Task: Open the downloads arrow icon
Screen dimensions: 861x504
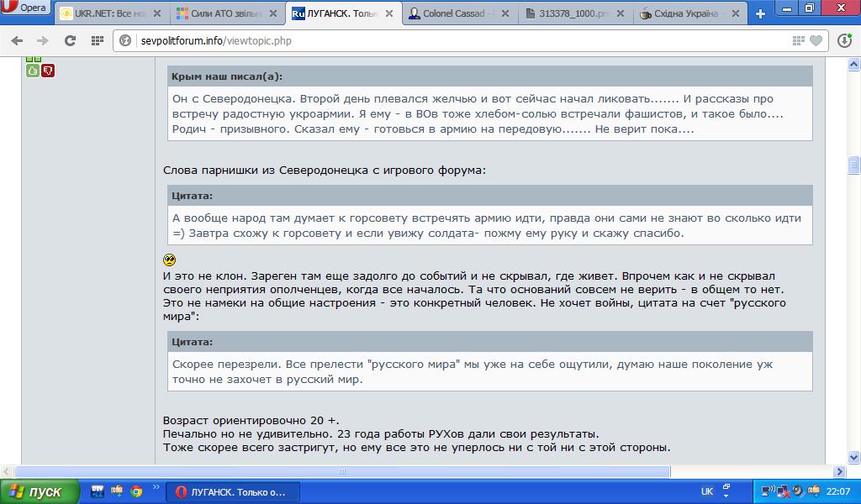Action: (844, 40)
